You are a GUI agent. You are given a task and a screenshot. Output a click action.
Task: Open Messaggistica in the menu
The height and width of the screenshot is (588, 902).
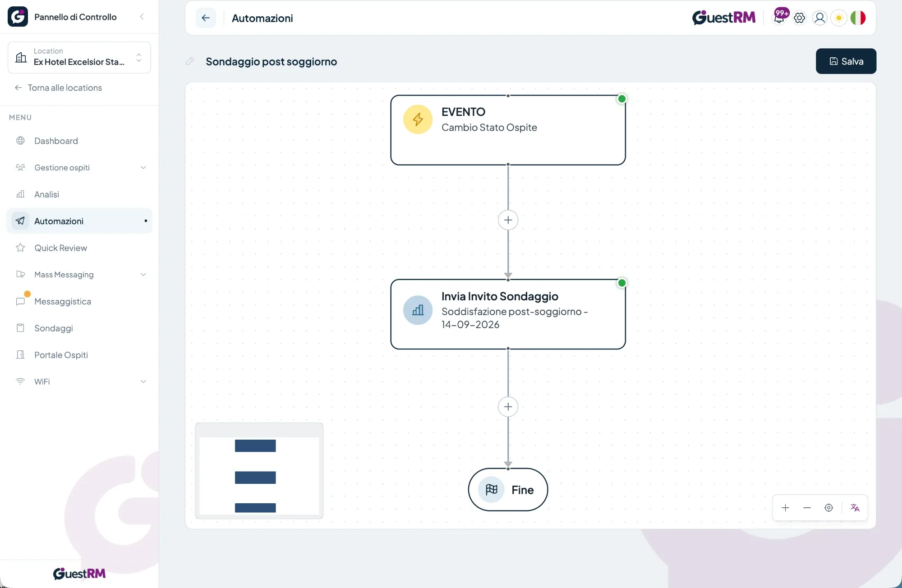tap(79, 301)
